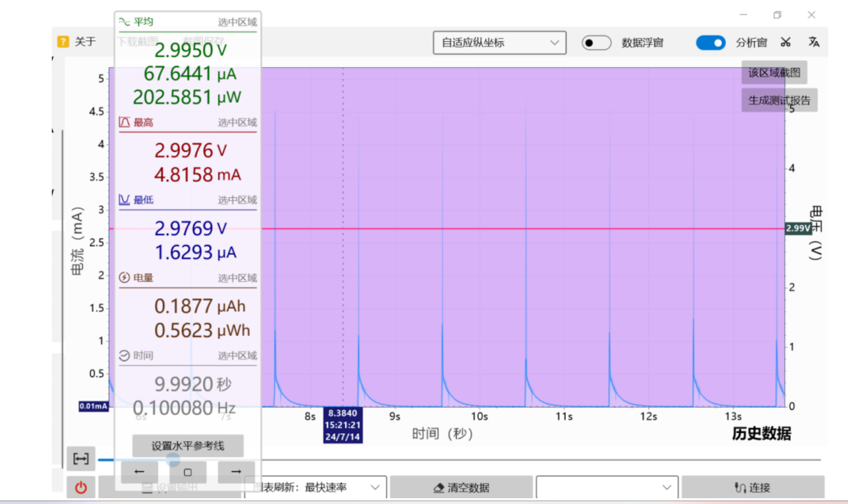Open the 自适应纵坐标 dropdown
The width and height of the screenshot is (848, 504).
click(x=499, y=42)
